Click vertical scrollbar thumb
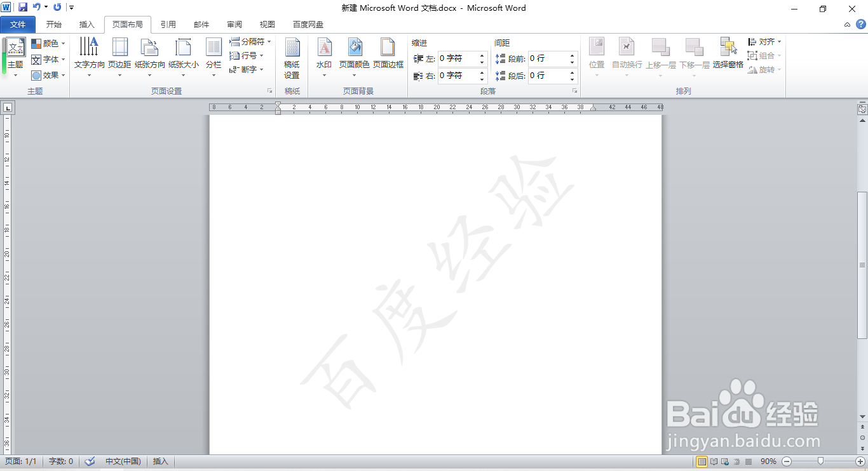Image resolution: width=868 pixels, height=471 pixels. point(862,265)
